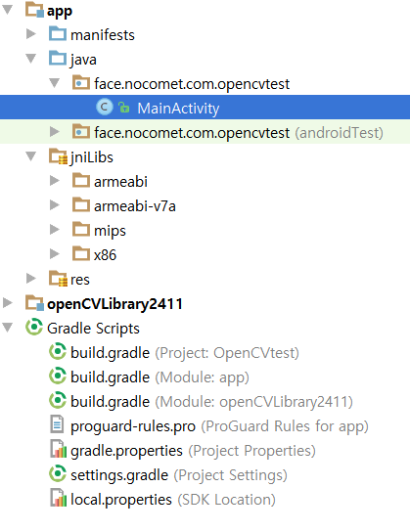
Task: Select the Gradle Scripts label
Action: (x=93, y=329)
